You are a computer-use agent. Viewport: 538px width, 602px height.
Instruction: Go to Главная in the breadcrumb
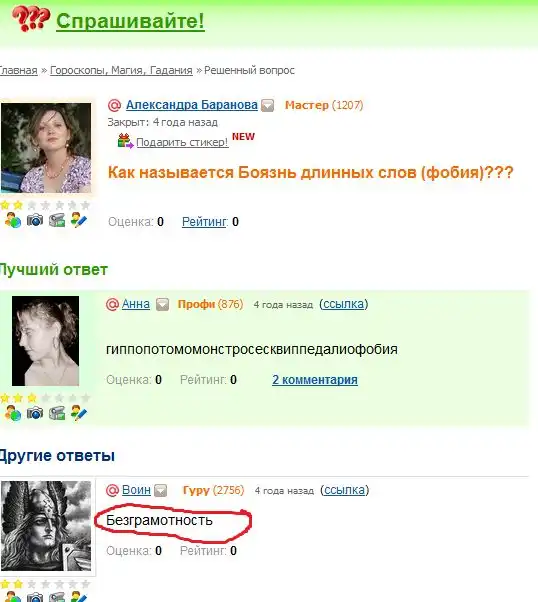(x=18, y=71)
